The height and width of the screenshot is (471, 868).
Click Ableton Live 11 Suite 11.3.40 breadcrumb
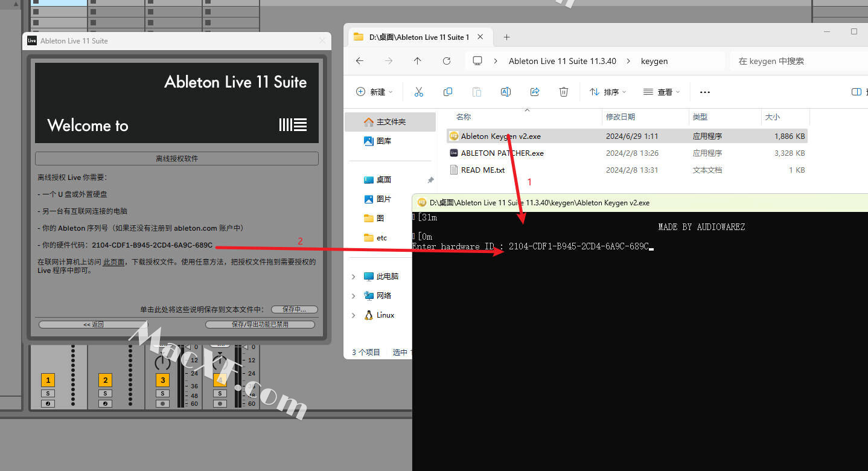click(x=563, y=61)
